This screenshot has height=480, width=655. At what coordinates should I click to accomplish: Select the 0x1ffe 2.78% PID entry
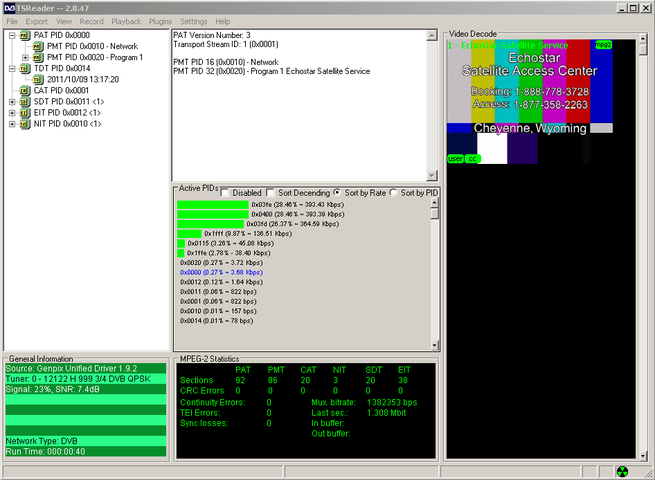[228, 253]
